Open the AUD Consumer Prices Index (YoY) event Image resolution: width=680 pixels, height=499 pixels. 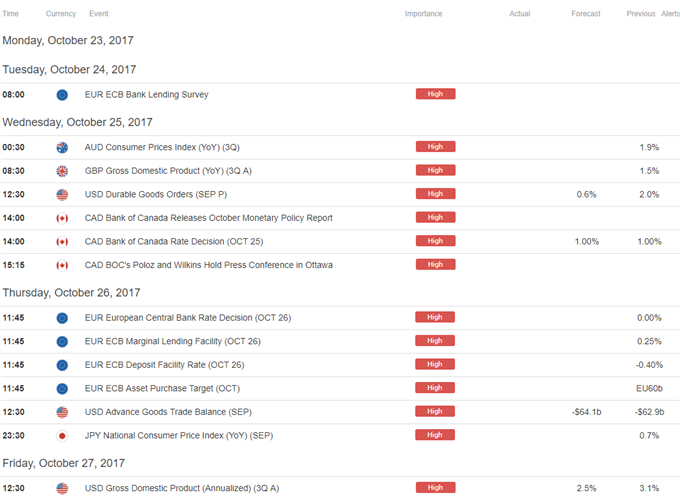162,147
